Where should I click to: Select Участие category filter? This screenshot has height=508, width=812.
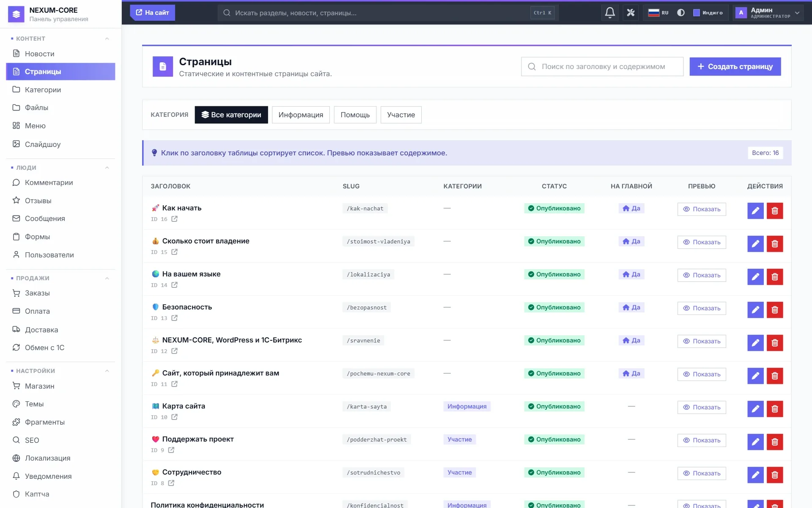pos(401,115)
